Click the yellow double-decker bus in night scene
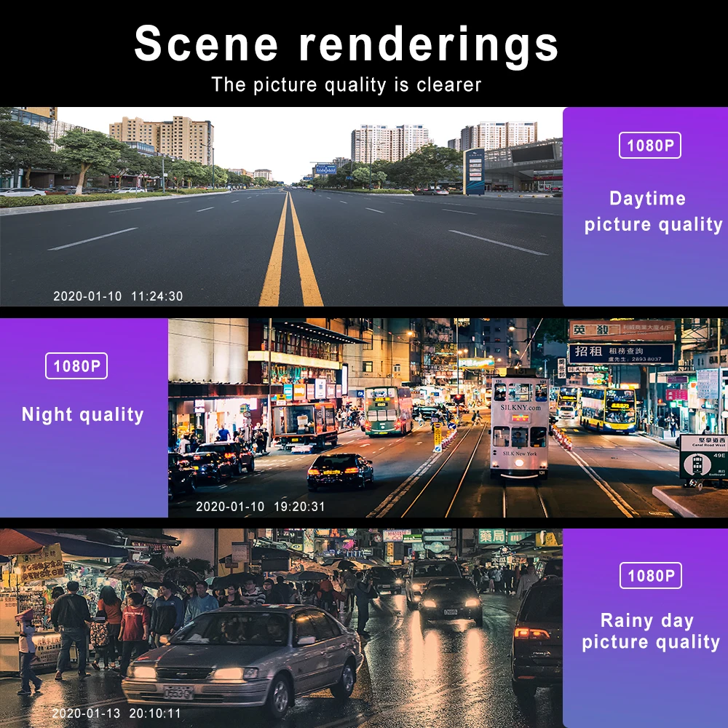728x728 pixels. click(x=608, y=409)
